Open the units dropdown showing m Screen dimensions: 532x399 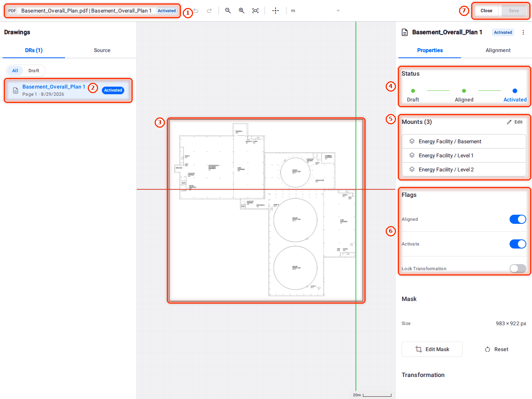point(315,11)
